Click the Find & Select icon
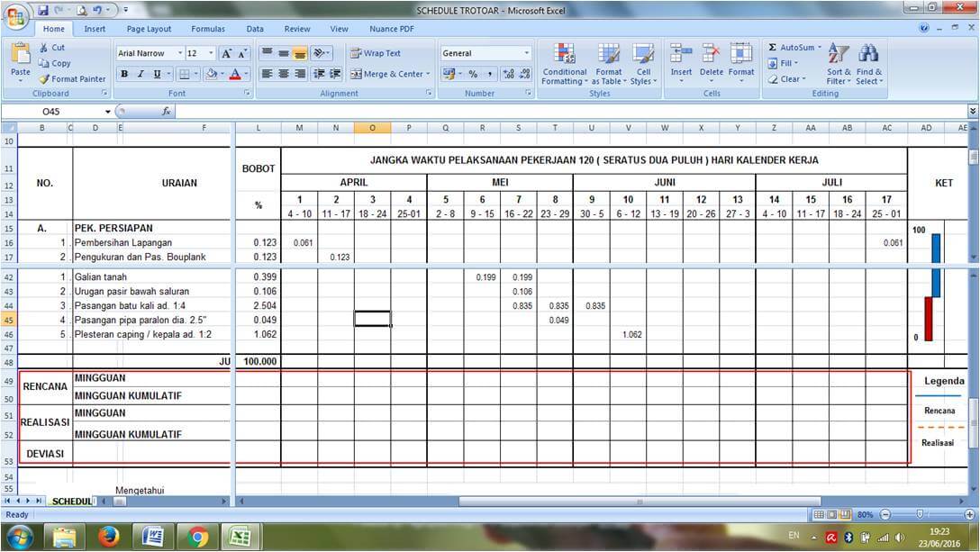980x552 pixels. [x=868, y=62]
